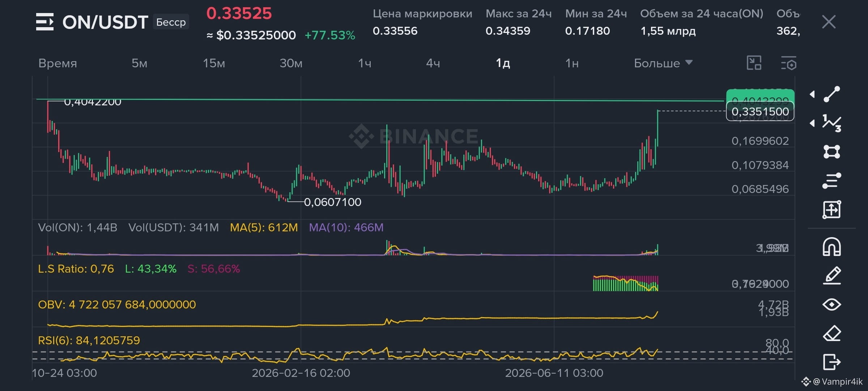This screenshot has height=391, width=868.
Task: Select the 1д timeframe
Action: click(503, 63)
